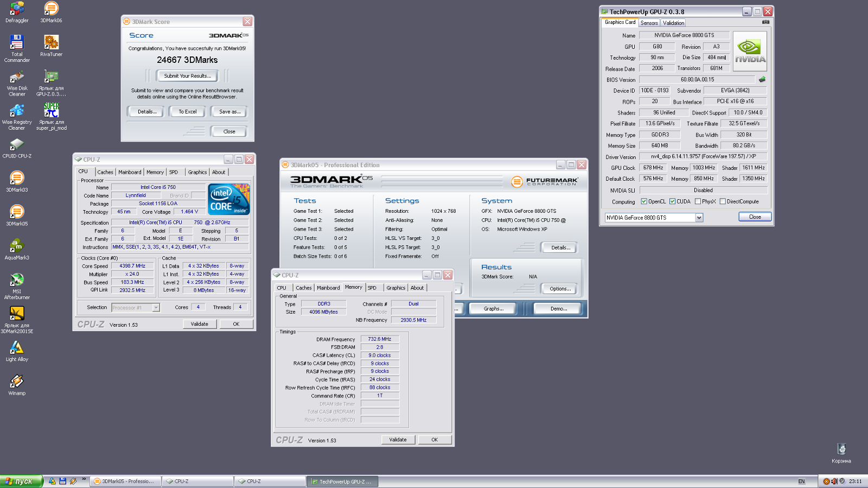The width and height of the screenshot is (868, 488).
Task: Click Graphs button in 3DMark05
Action: click(x=493, y=308)
